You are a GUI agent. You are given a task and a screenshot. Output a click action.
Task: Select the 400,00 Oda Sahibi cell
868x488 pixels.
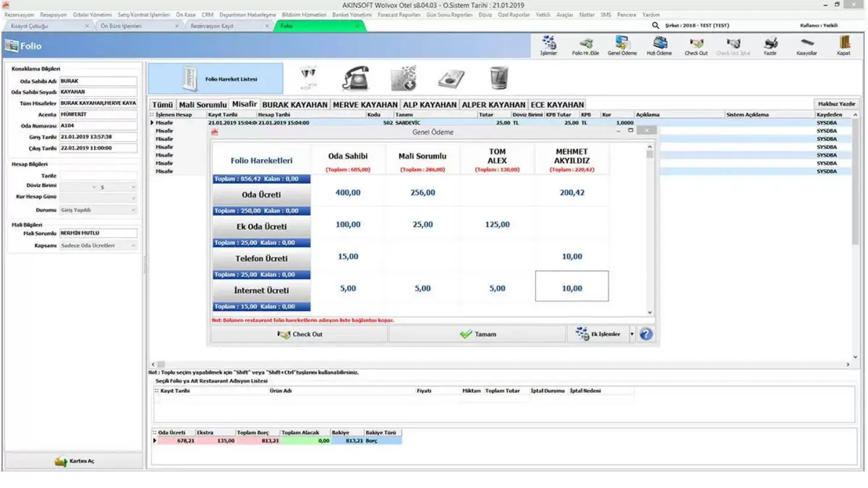[x=348, y=193]
